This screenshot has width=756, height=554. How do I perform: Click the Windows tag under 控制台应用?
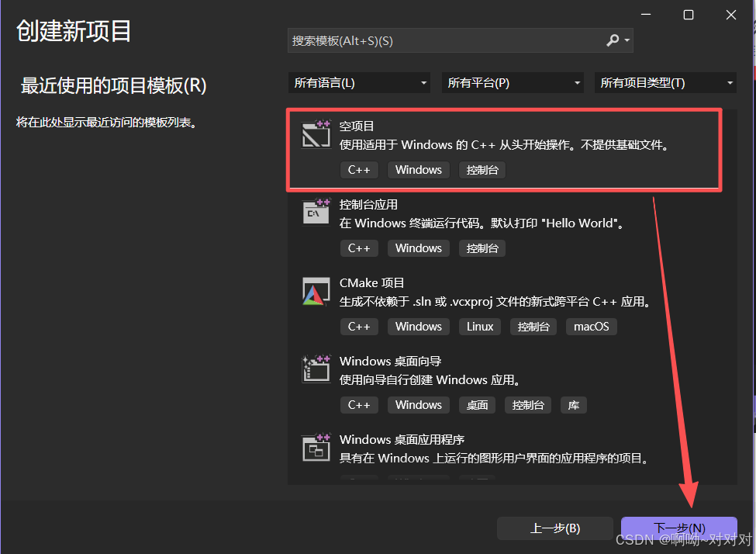tap(419, 248)
